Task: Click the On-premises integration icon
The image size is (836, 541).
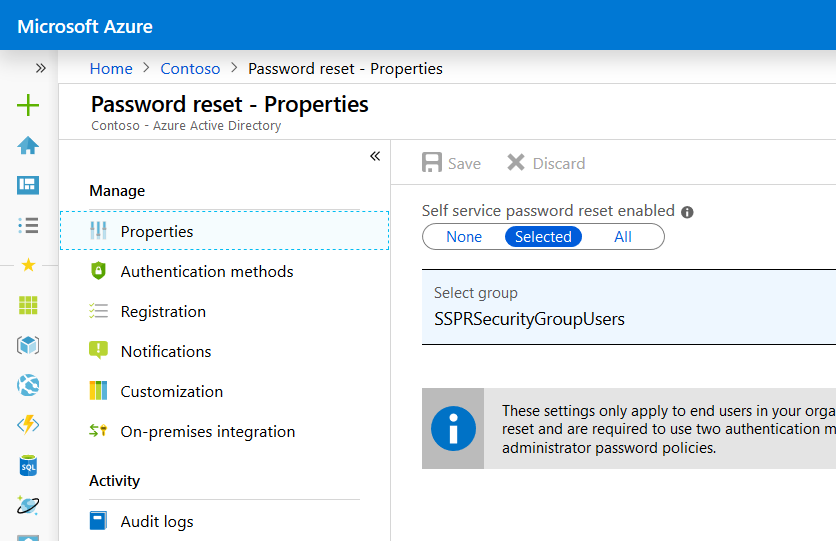Action: [98, 430]
